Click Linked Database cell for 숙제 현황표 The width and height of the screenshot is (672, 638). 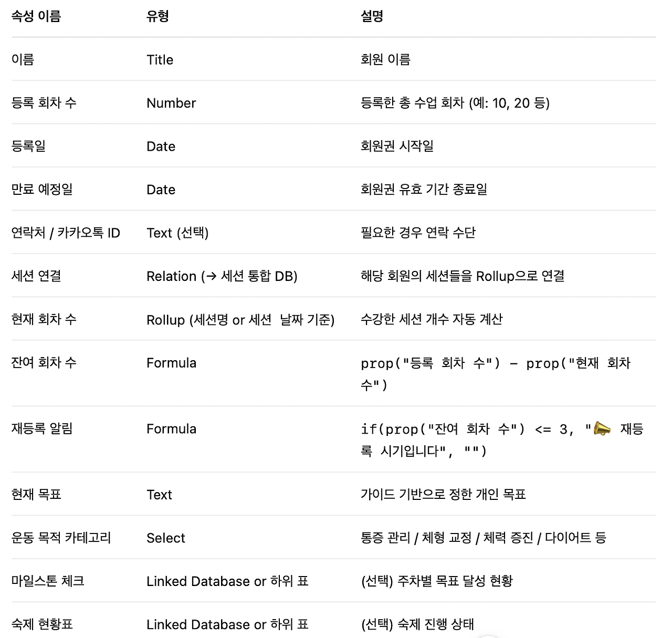(x=227, y=624)
